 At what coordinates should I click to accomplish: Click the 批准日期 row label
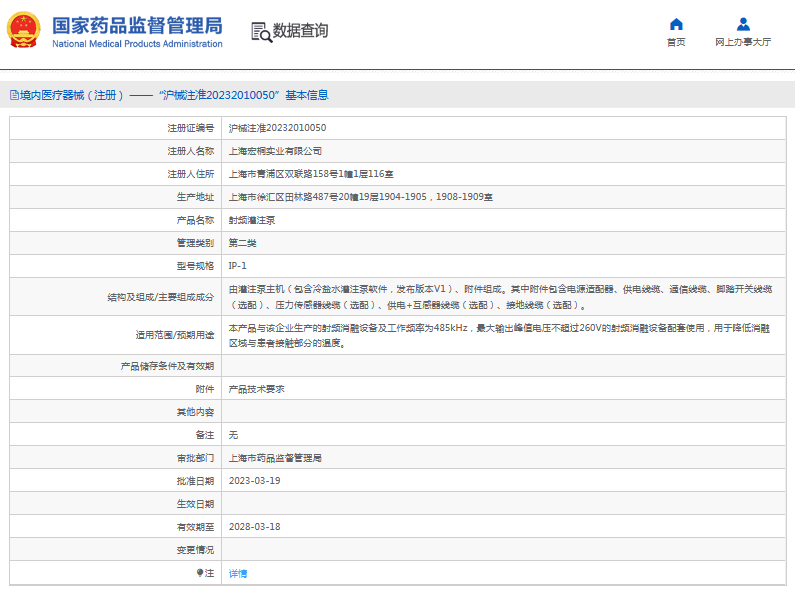[x=195, y=481]
